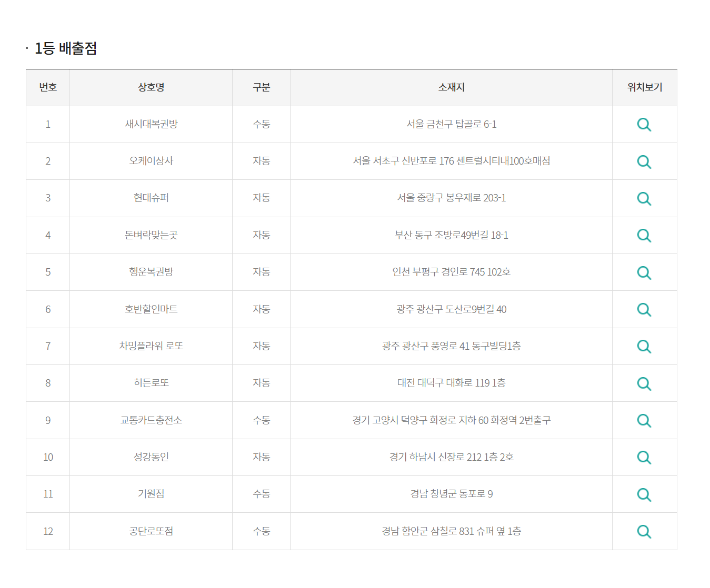This screenshot has width=710, height=588.
Task: Click 자동 type in 현대슈퍼 row
Action: point(261,198)
